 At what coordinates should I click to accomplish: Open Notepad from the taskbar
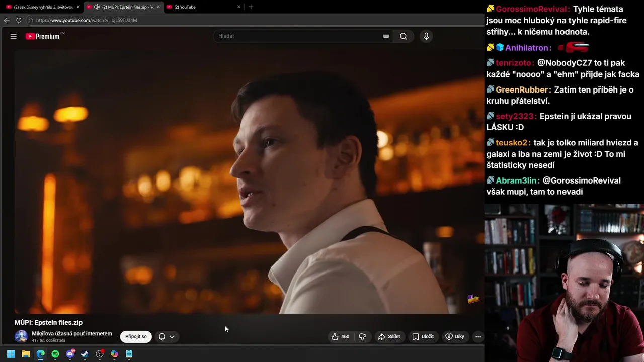pyautogui.click(x=129, y=354)
